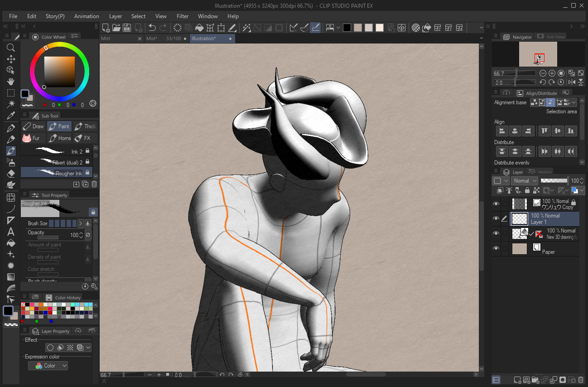The width and height of the screenshot is (588, 387).
Task: Select the Fill bucket tool
Action: tap(11, 243)
